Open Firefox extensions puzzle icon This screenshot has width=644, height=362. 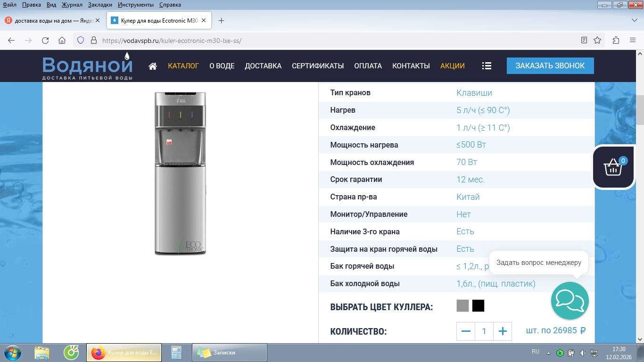pos(616,41)
